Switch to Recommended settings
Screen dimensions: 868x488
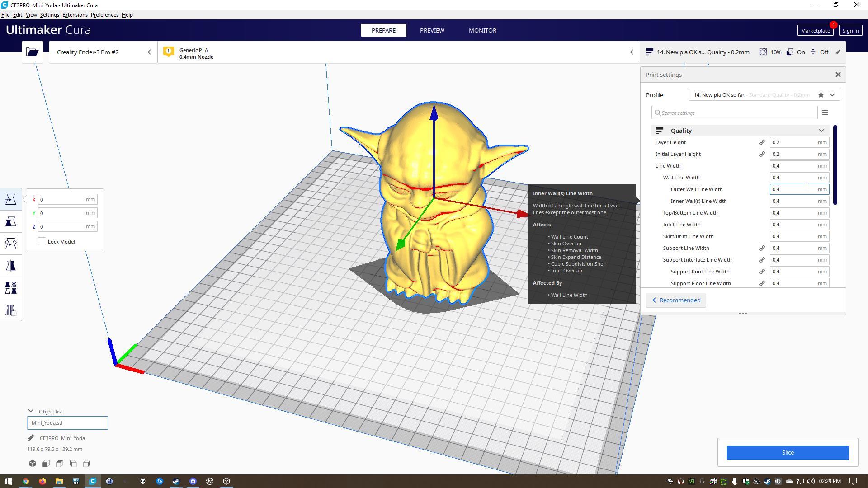pos(676,300)
